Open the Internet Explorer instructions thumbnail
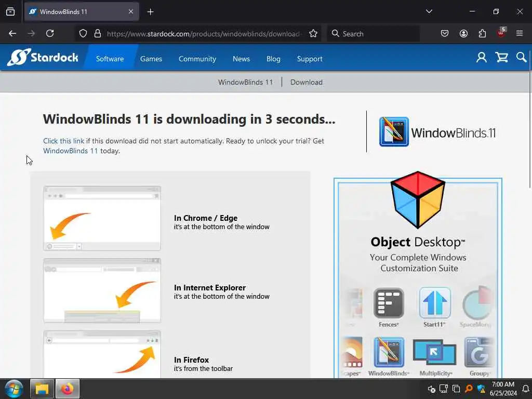This screenshot has width=532, height=399. (102, 290)
